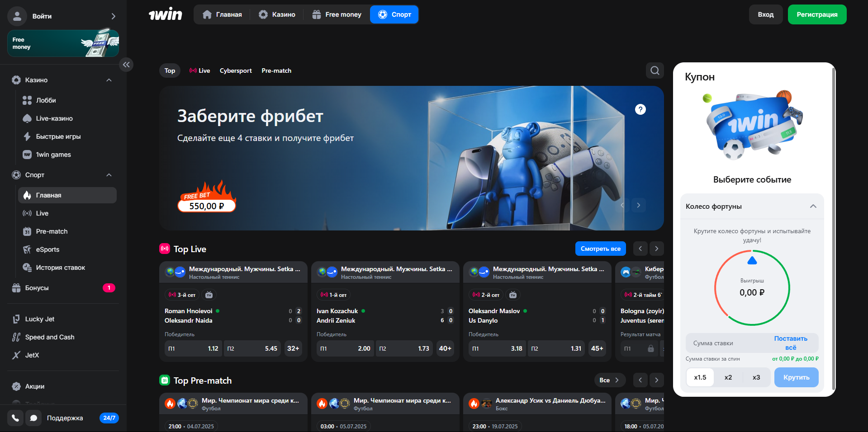The image size is (868, 432).
Task: Show next Top Pre-match events arrow
Action: (656, 380)
